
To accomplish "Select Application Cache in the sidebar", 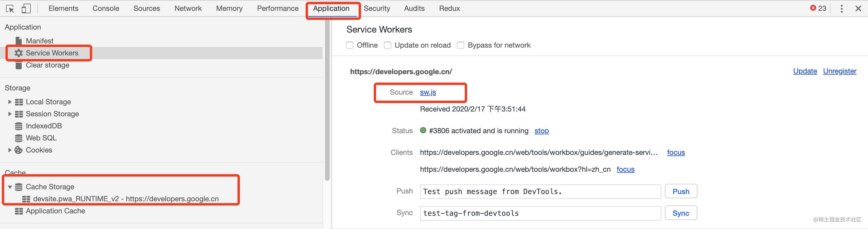I will [x=55, y=211].
